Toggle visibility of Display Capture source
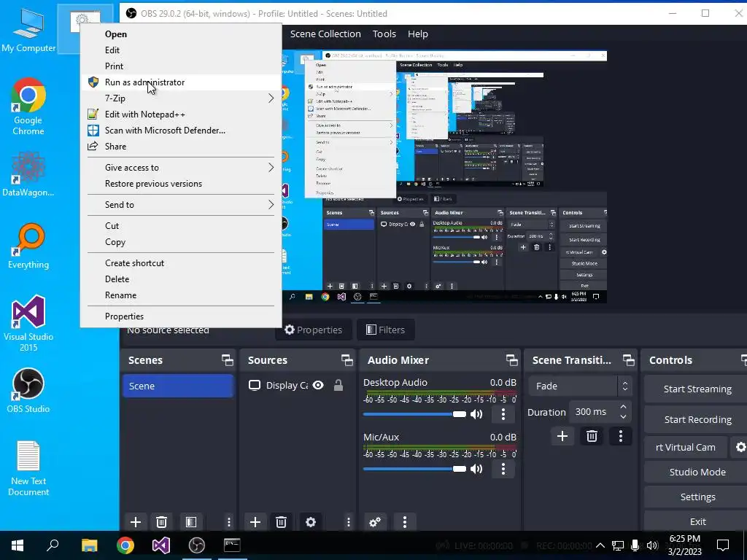 318,385
